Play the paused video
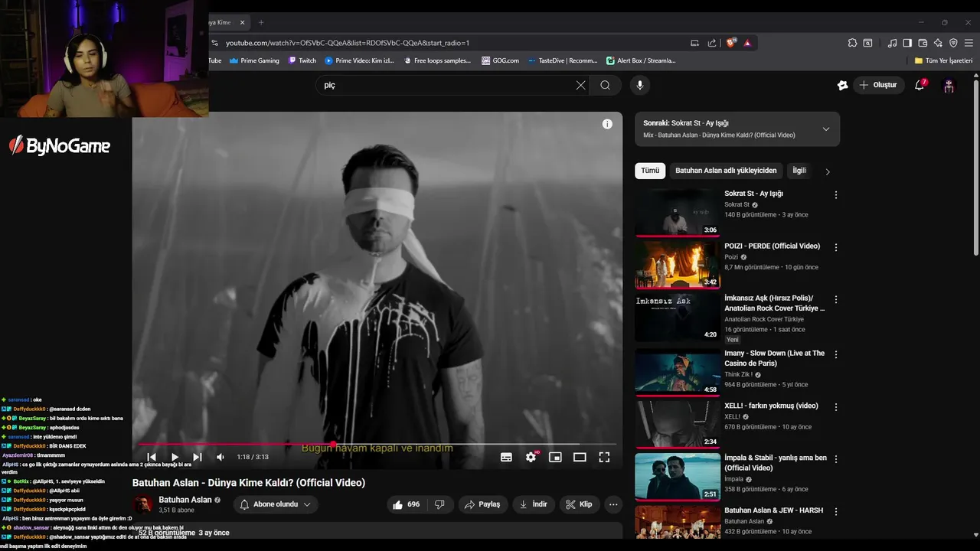The width and height of the screenshot is (980, 551). click(175, 457)
